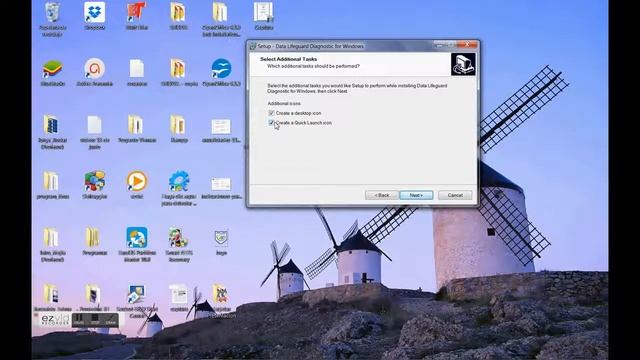The height and width of the screenshot is (360, 640).
Task: Click the Next button in Setup
Action: point(416,195)
